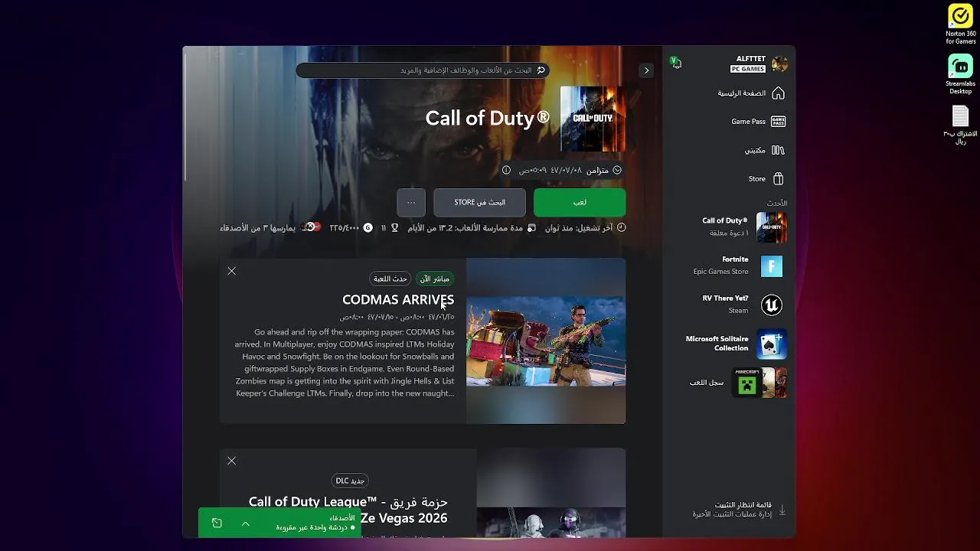Open the notifications bell
980x551 pixels.
[675, 62]
